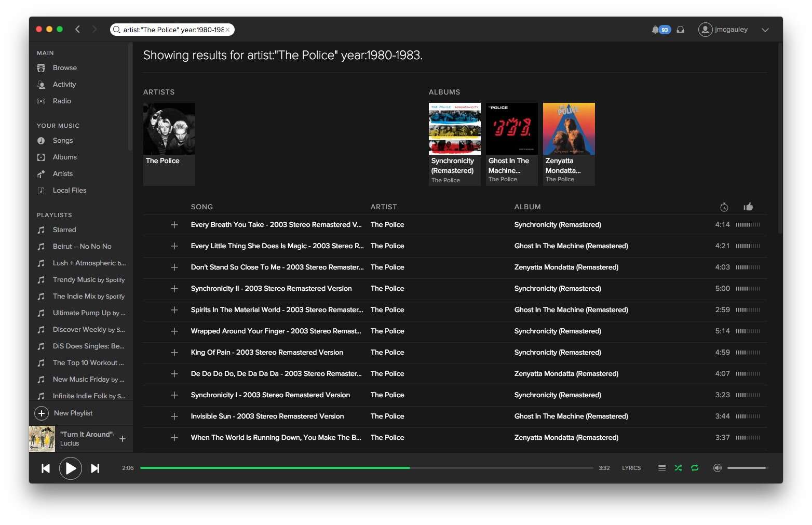Click the main results vertical scrollbar

coord(780,138)
